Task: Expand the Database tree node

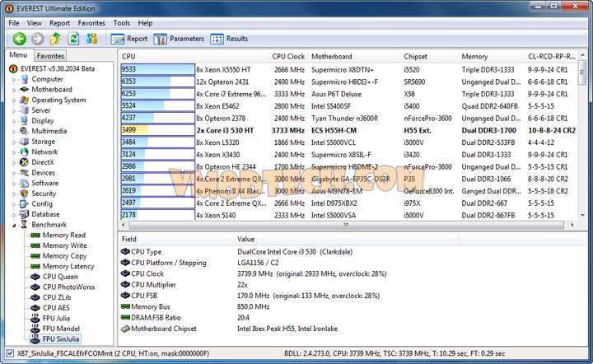Action: (x=14, y=215)
